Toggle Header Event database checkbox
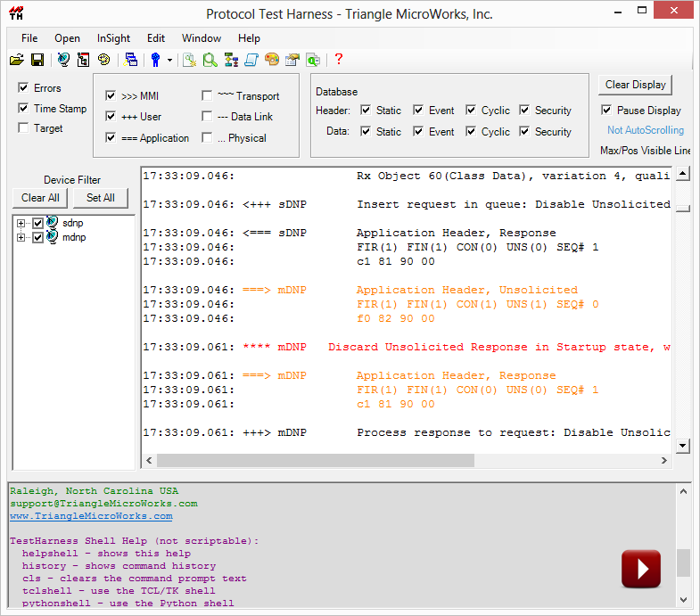The image size is (700, 616). click(418, 110)
